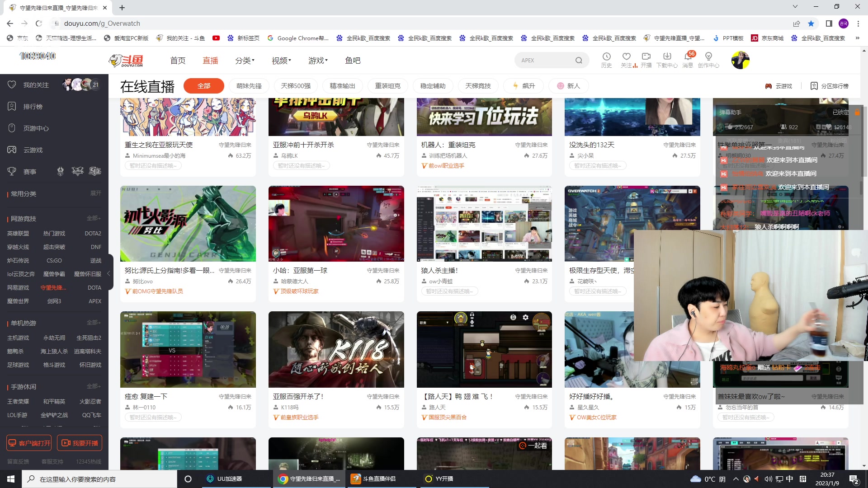
Task: Select the 全部 filter tab
Action: [204, 86]
